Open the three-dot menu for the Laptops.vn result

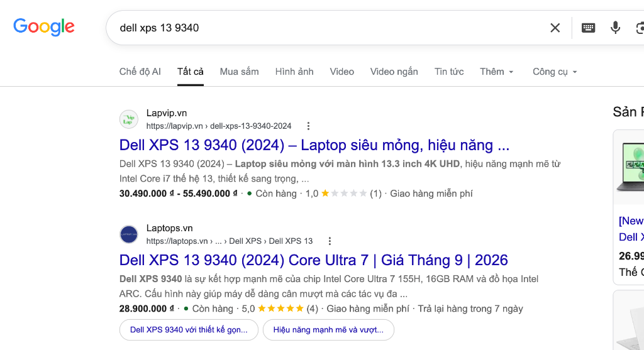point(330,241)
